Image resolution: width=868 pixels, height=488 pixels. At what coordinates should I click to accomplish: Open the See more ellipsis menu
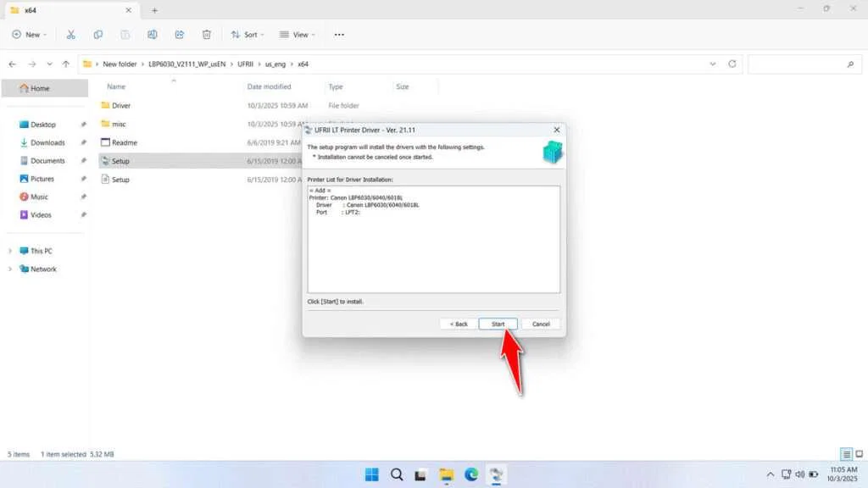pyautogui.click(x=339, y=35)
